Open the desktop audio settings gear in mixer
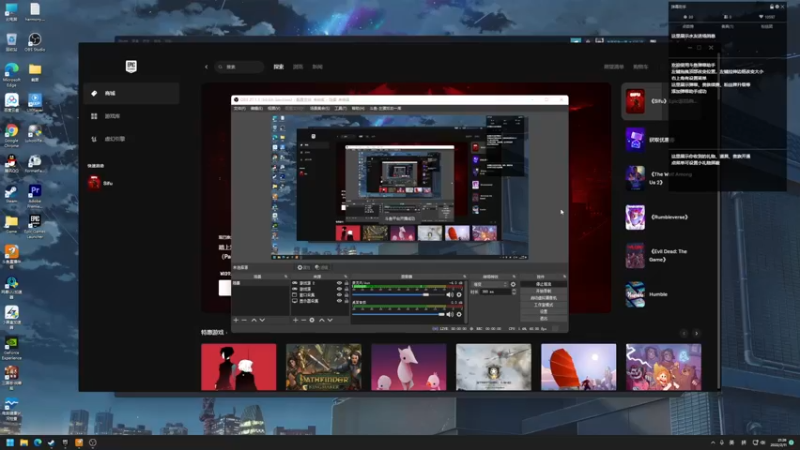 (459, 314)
